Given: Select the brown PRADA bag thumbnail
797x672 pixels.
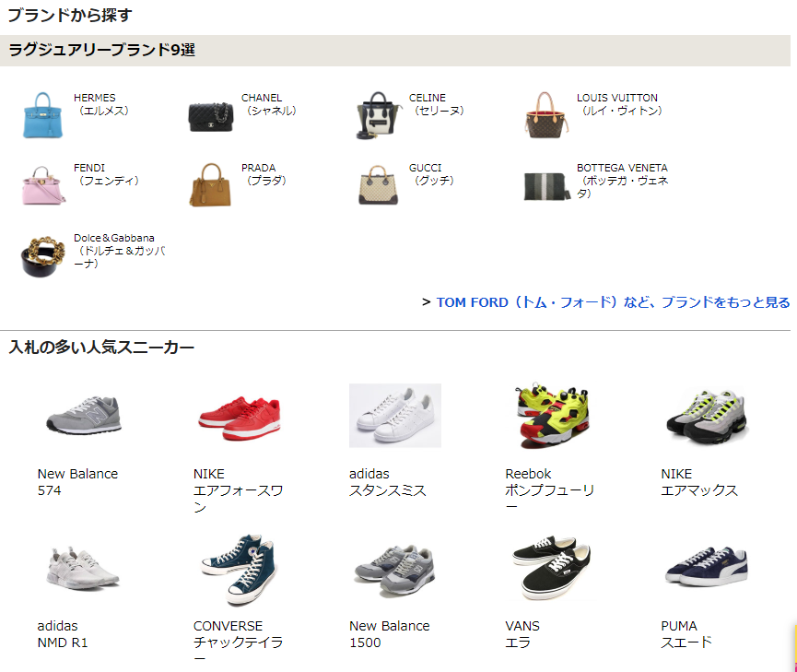Looking at the screenshot, I should coord(210,184).
